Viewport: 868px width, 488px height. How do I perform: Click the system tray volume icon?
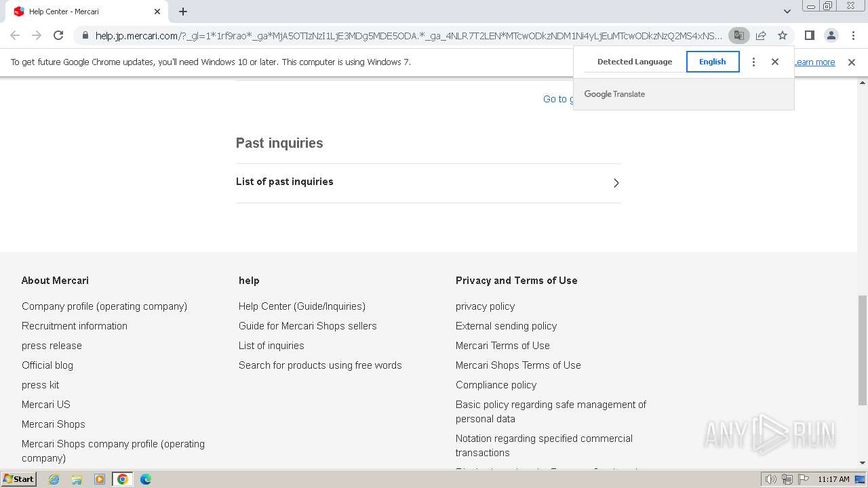[x=771, y=479]
